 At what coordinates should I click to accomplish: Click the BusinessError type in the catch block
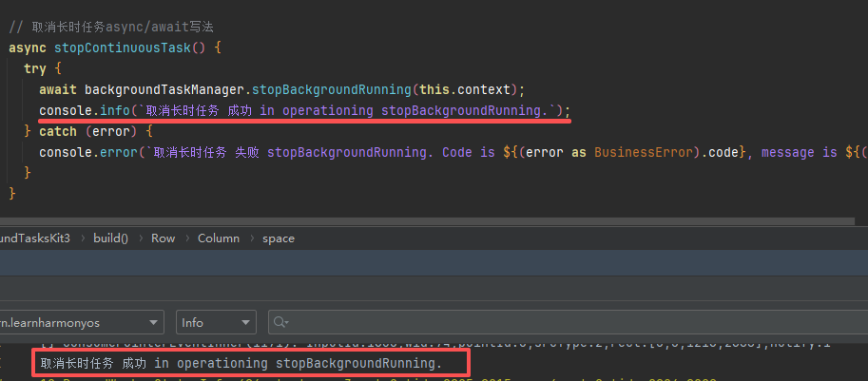644,153
